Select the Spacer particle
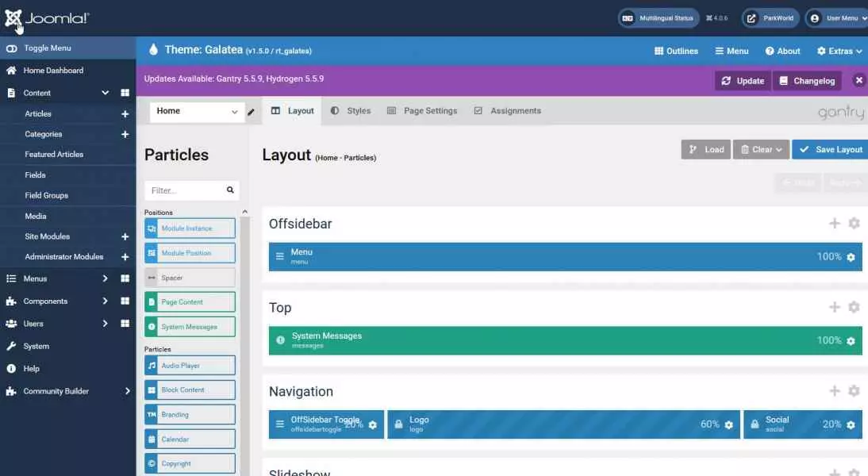 click(190, 278)
